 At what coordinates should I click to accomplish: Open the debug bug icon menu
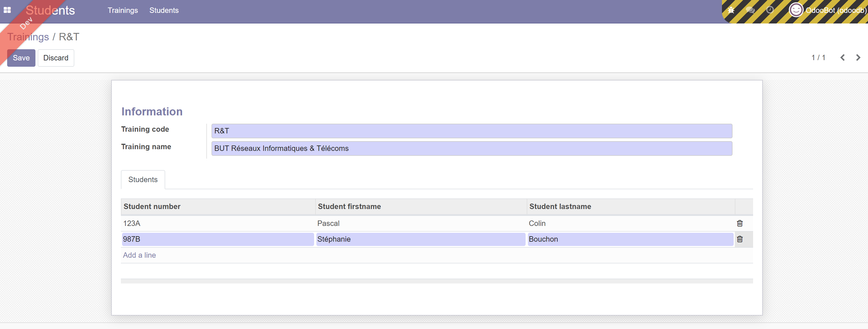[731, 10]
